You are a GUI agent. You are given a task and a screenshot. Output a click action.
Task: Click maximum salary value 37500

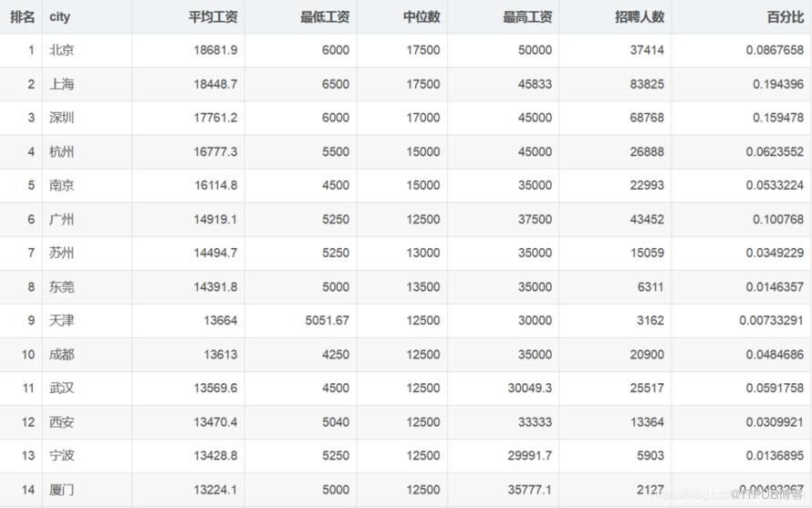point(535,220)
